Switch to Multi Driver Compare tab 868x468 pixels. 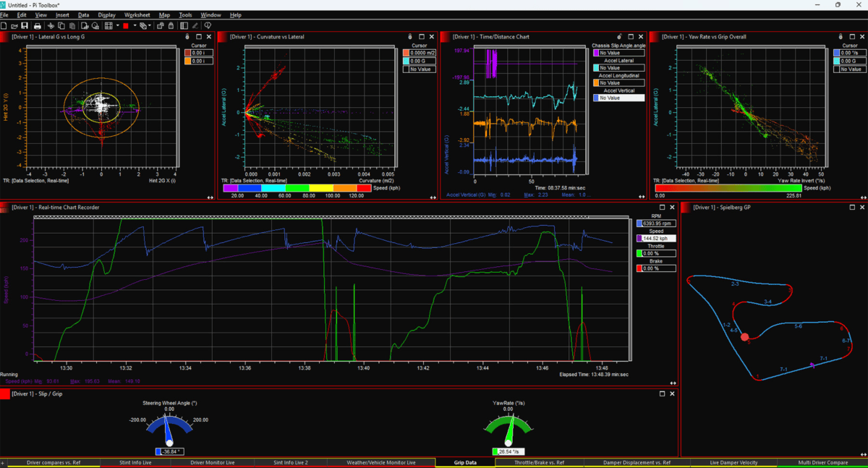pos(822,462)
